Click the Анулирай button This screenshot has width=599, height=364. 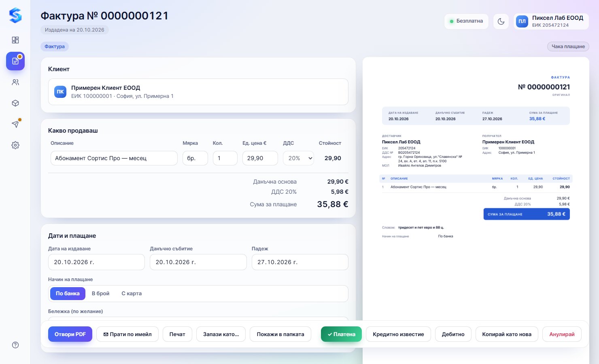(x=562, y=334)
